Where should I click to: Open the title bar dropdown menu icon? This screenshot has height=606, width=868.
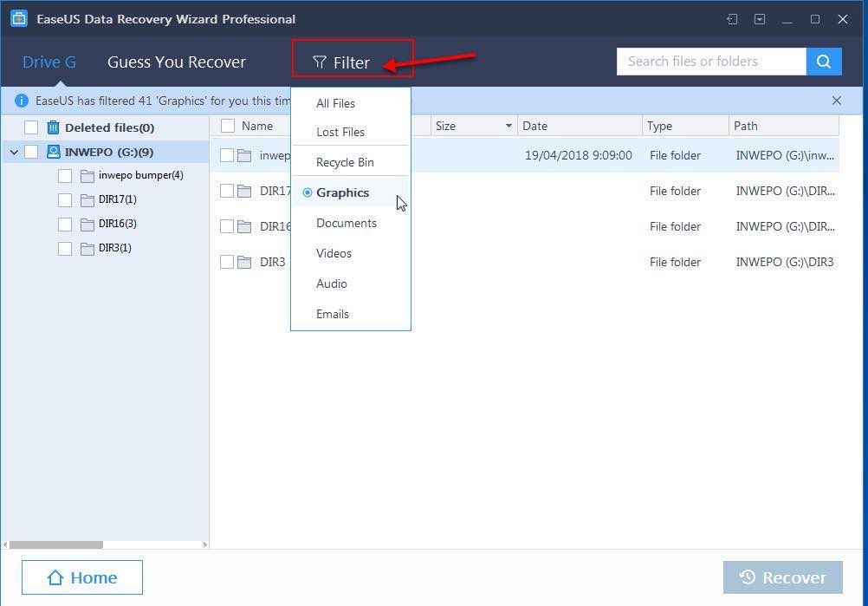tap(760, 19)
